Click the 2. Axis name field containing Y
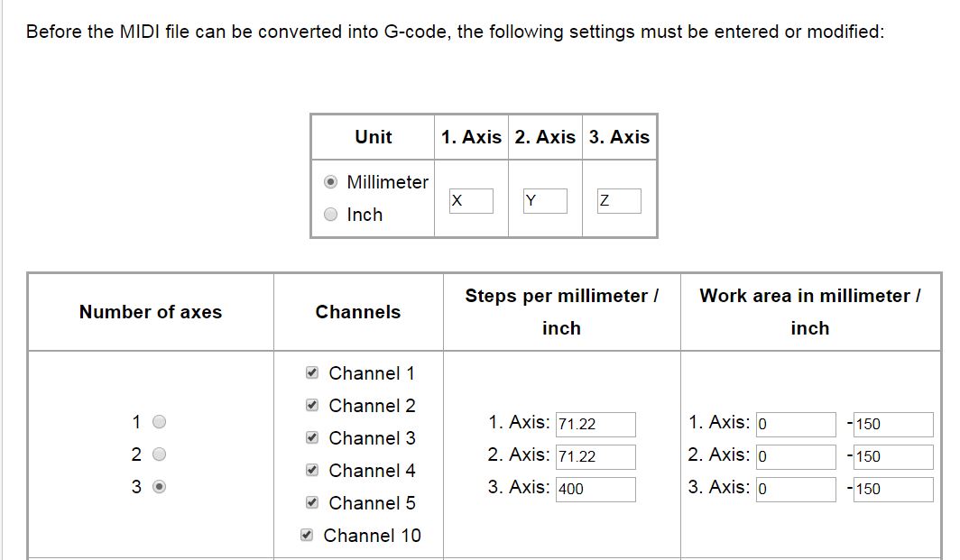 click(x=545, y=201)
